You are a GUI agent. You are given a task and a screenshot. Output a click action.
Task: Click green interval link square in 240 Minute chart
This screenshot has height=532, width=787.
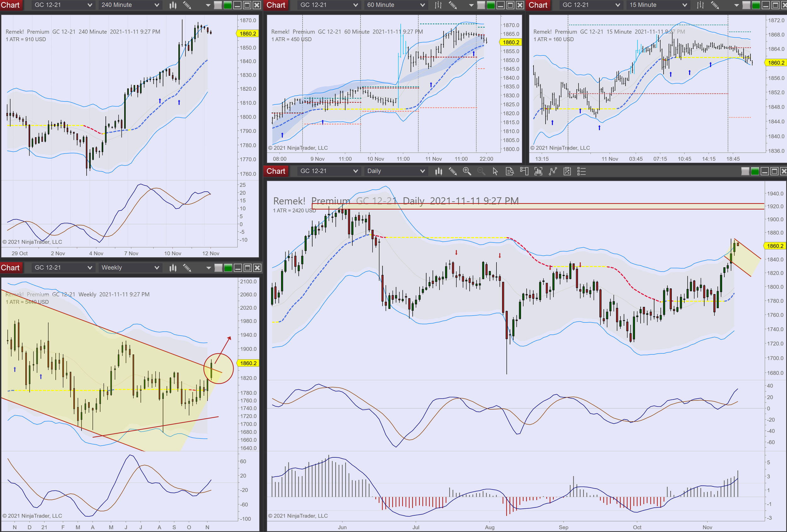[x=228, y=5]
